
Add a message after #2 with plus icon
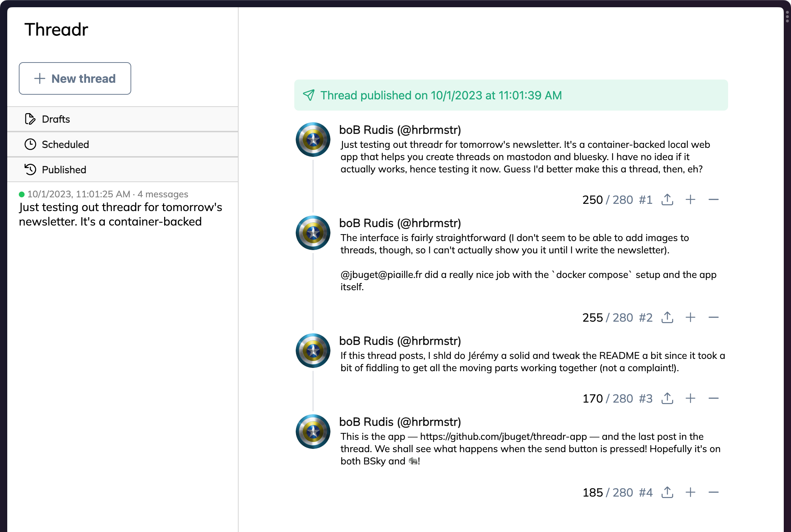click(x=690, y=317)
